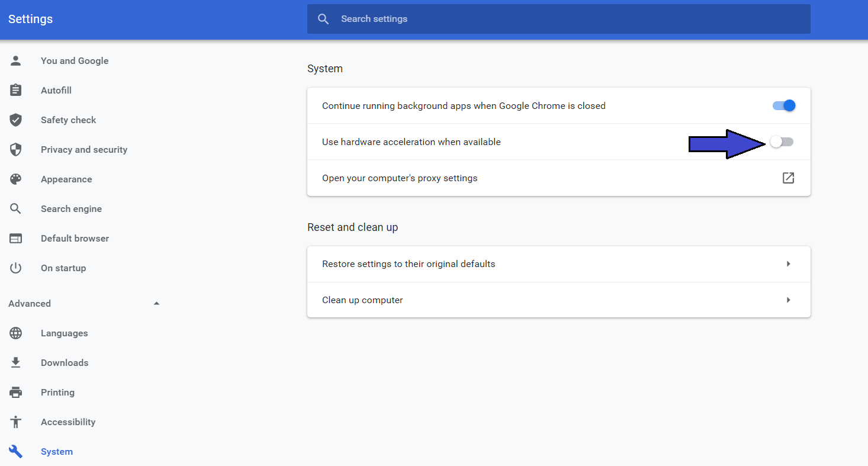
Task: Click the Advanced section label
Action: [30, 303]
